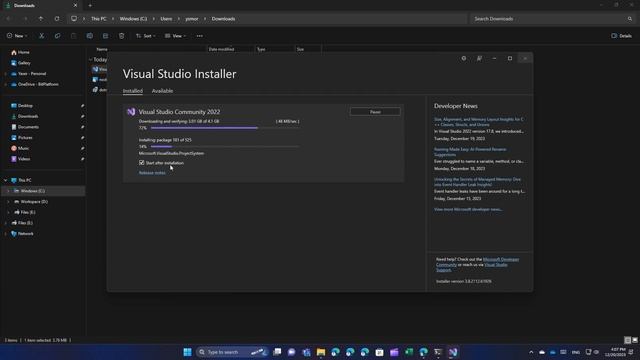Click Share icon in File Explorer toolbar

105,36
